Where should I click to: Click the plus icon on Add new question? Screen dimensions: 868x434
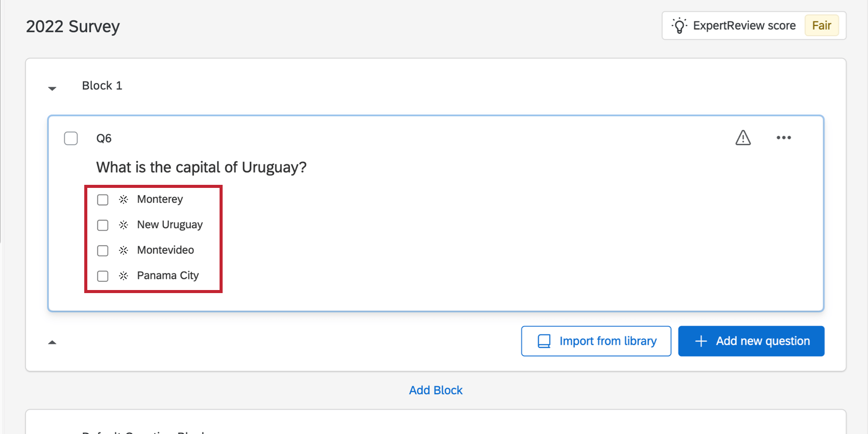click(701, 341)
